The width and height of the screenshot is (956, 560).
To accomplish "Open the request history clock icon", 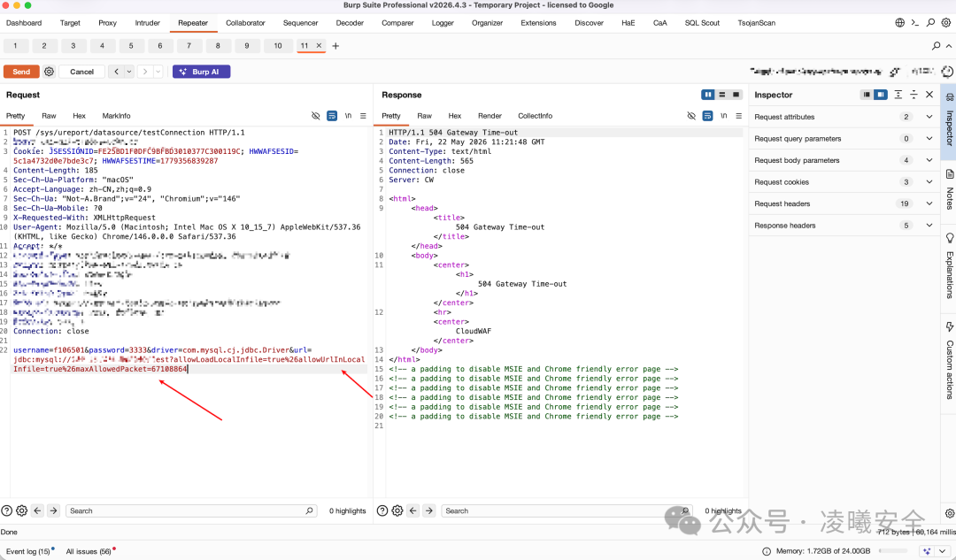I will point(947,72).
